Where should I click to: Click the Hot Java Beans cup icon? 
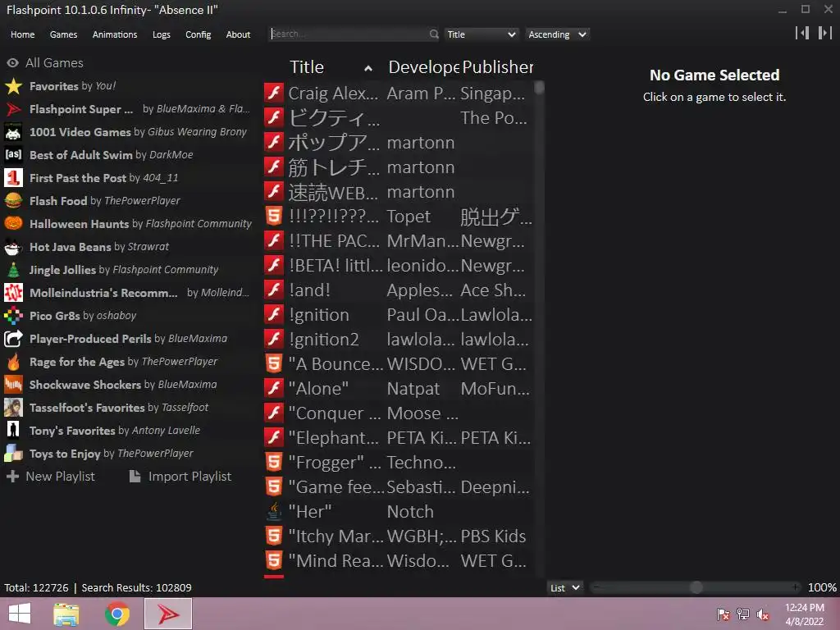(x=13, y=247)
